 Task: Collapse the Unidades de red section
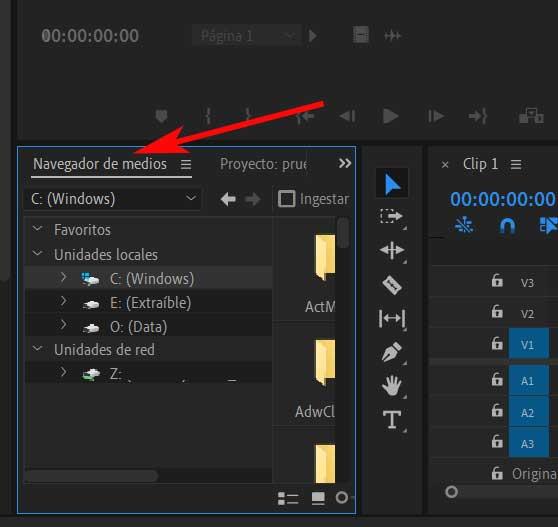[37, 348]
